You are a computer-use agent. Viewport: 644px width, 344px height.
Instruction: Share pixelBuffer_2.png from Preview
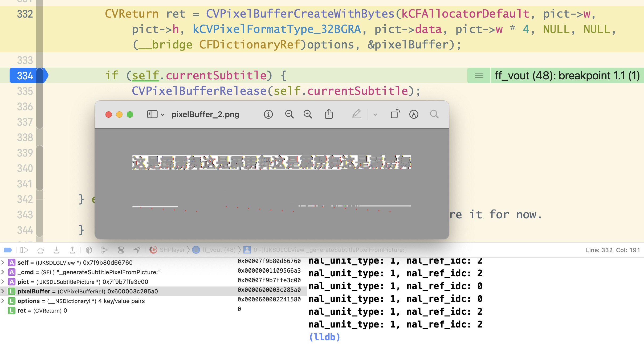coord(329,114)
